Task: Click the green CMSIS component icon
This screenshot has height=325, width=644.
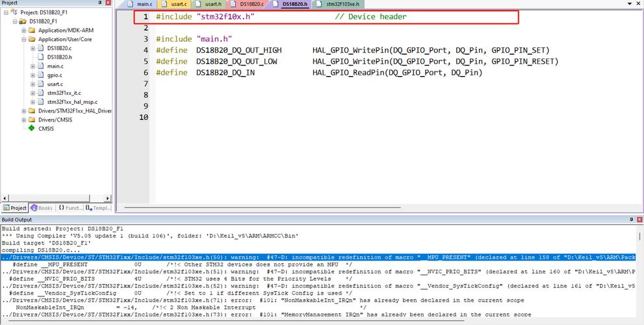Action: (x=32, y=128)
